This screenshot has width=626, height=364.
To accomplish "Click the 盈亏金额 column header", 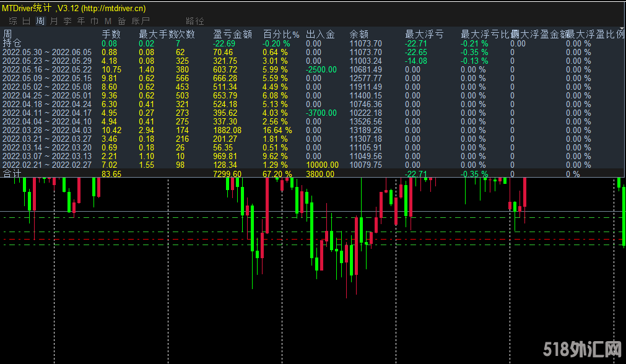I will tap(232, 34).
